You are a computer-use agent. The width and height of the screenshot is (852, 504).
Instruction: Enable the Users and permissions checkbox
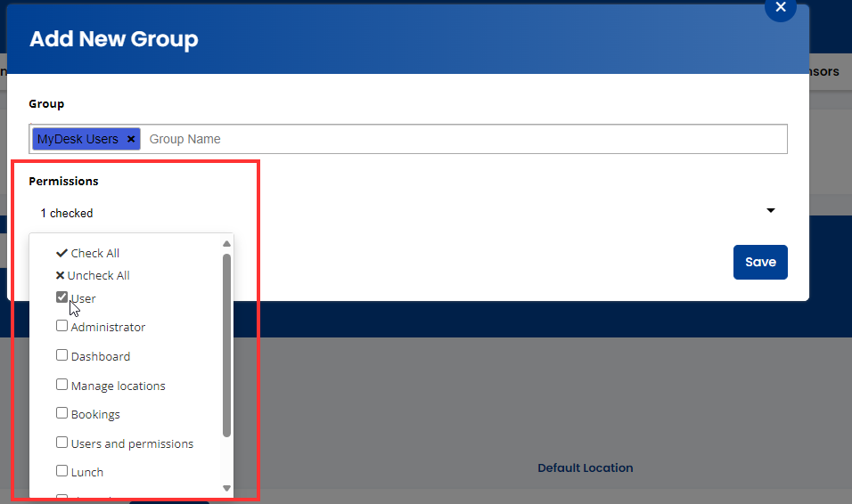point(62,443)
